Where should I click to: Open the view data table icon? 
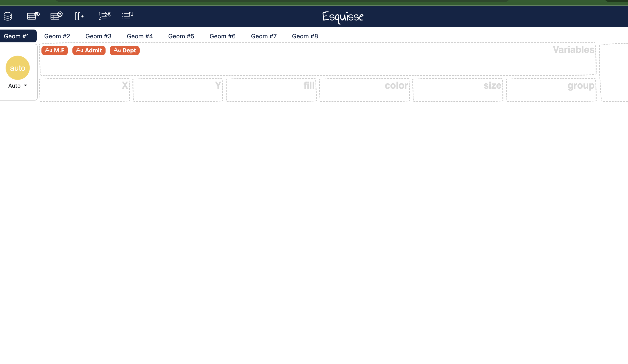click(33, 16)
